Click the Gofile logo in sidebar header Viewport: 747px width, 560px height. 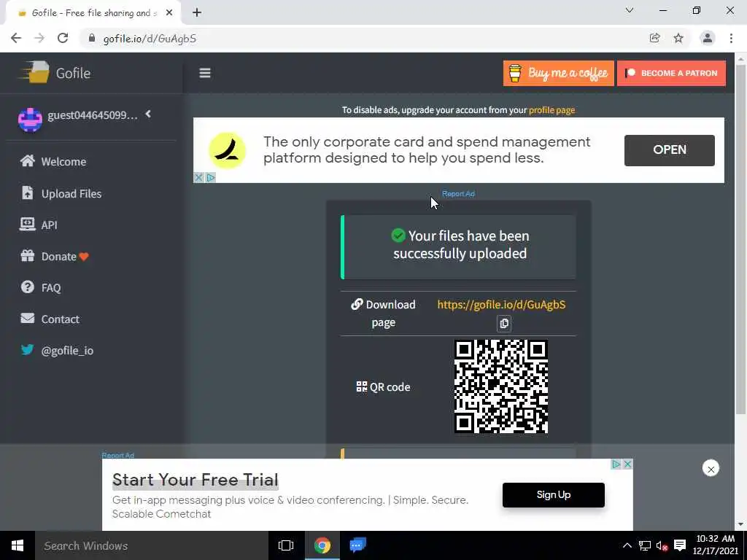point(55,72)
